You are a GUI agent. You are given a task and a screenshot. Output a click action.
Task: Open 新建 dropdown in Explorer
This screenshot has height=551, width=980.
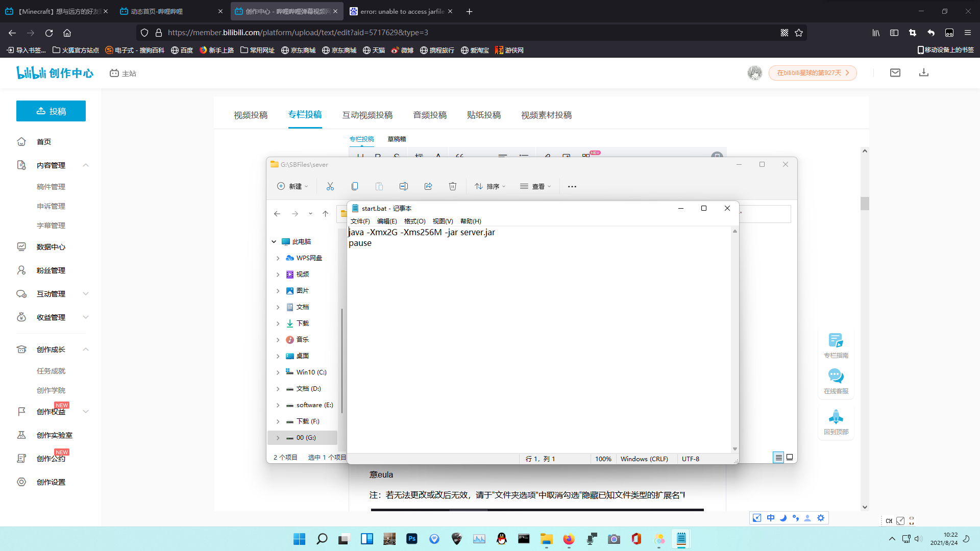292,186
